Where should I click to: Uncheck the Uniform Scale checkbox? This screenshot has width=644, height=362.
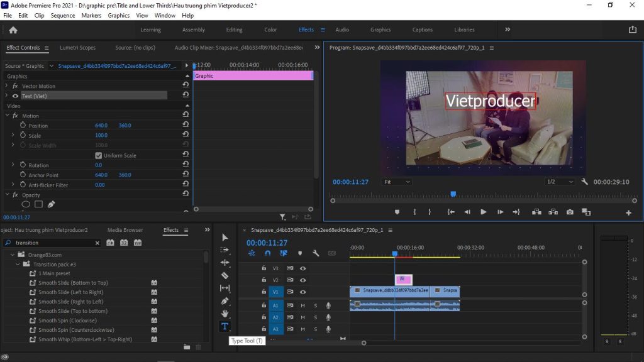[x=98, y=155]
